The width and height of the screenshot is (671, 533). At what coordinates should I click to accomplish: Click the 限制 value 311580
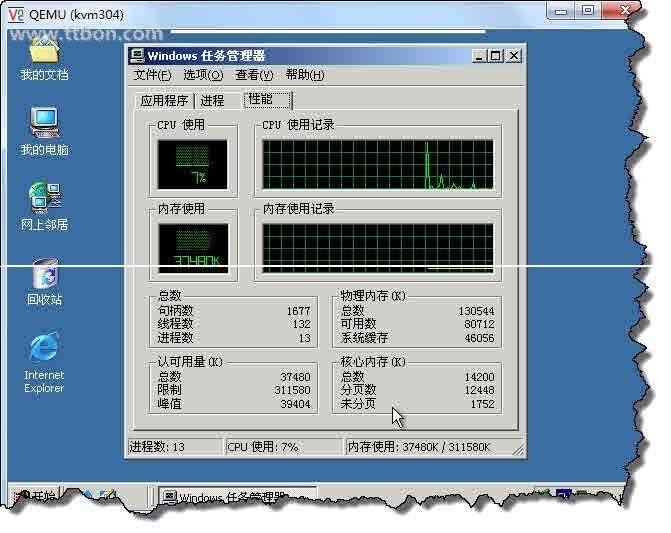tap(292, 390)
